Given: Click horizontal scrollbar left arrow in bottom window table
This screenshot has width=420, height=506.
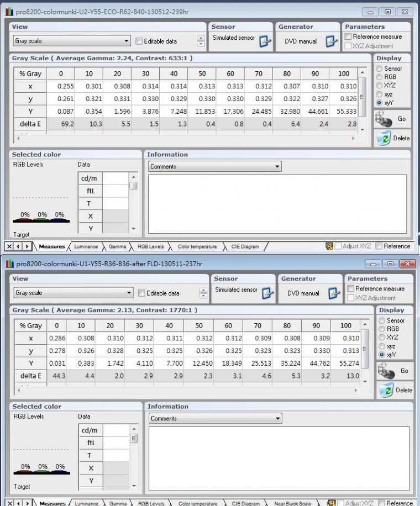Looking at the screenshot, I should click(x=19, y=391).
